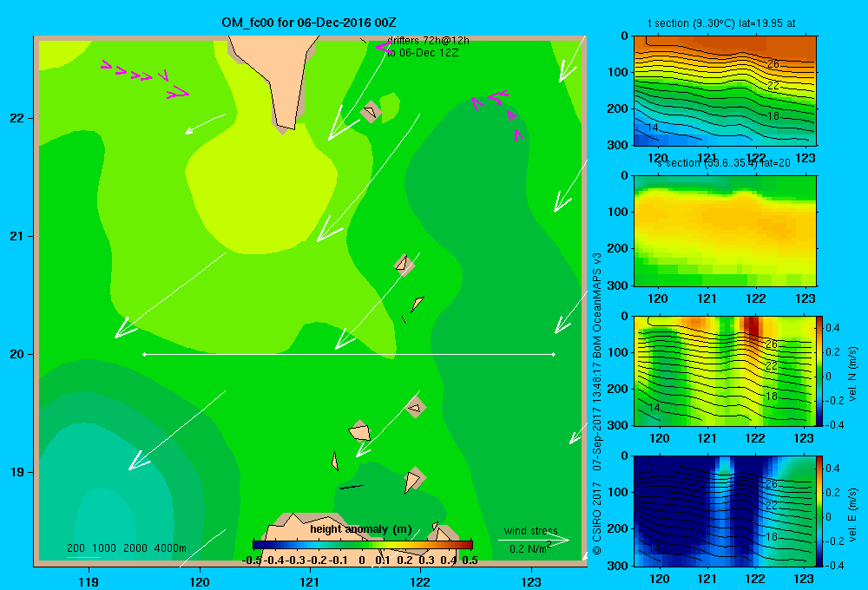868x590 pixels.
Task: Open the eastward velocity section panel
Action: (x=725, y=511)
